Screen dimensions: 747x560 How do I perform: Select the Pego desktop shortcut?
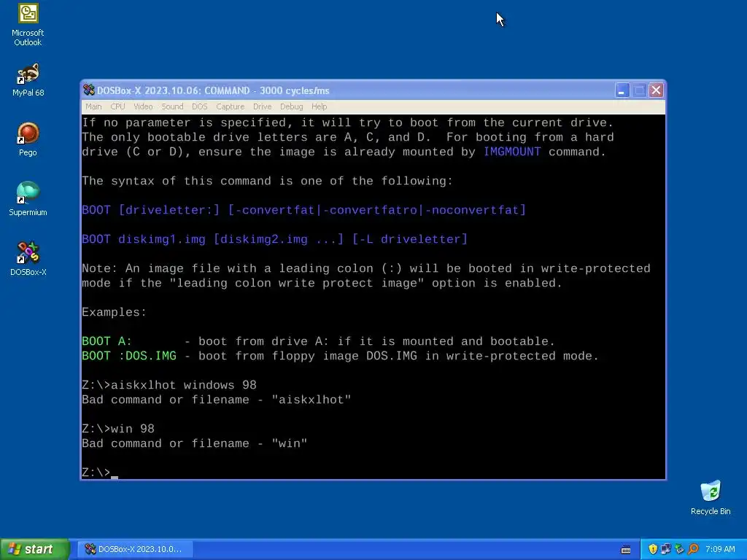coord(28,139)
